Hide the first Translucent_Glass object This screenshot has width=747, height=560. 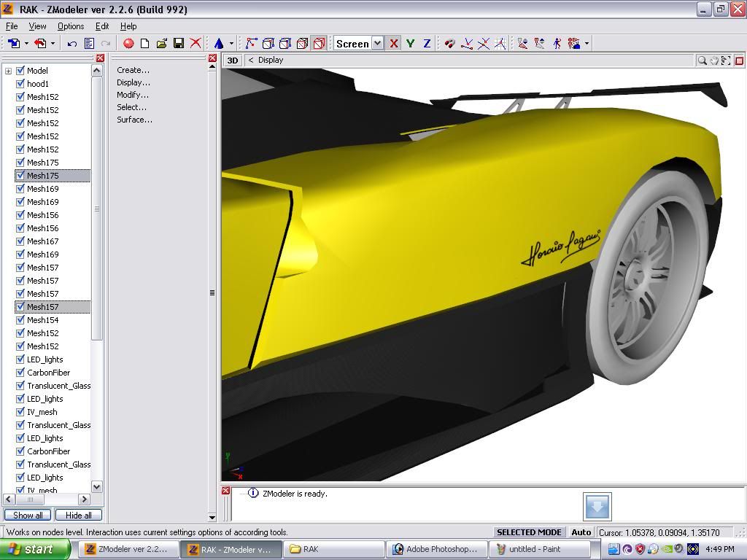coord(20,386)
